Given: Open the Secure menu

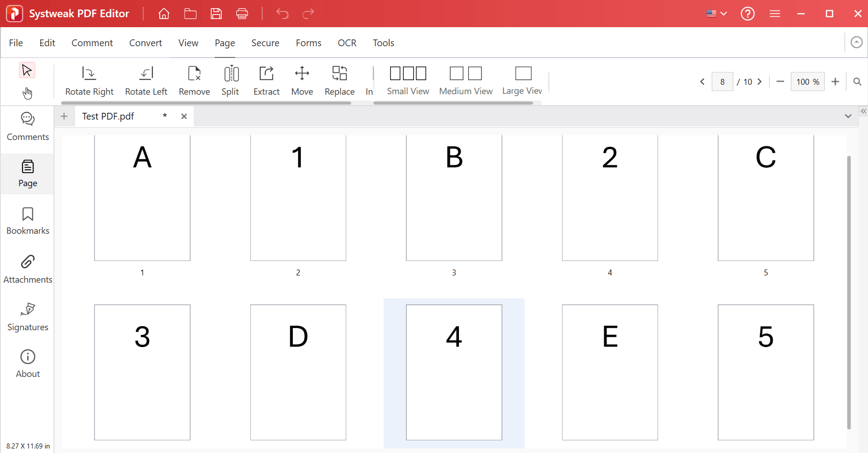Looking at the screenshot, I should (x=265, y=43).
